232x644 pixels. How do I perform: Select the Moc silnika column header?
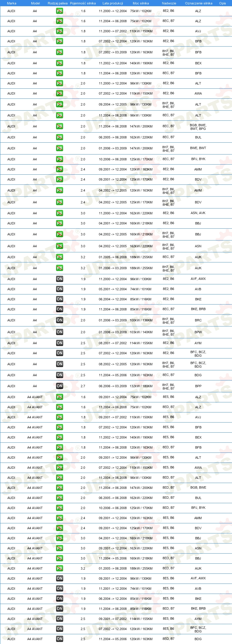tap(141, 3)
